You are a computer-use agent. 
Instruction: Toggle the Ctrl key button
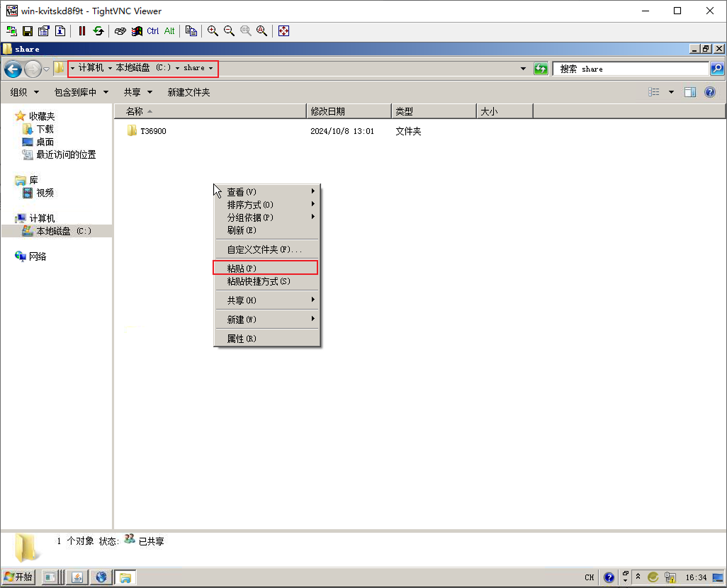pos(153,31)
